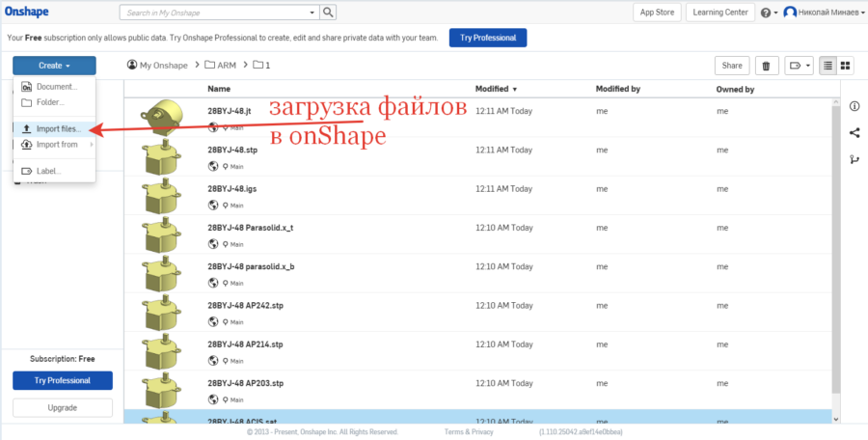
Task: Choose Folder... from the Create menu
Action: 54,102
